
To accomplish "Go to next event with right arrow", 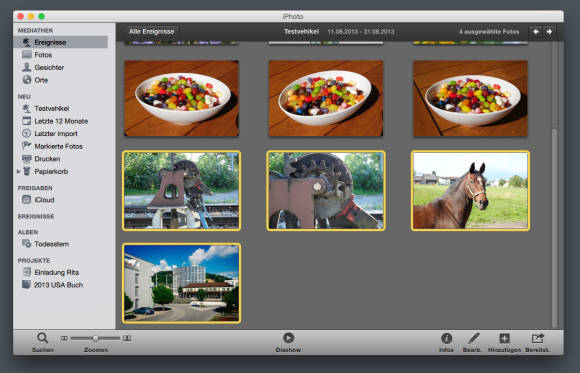I will [x=549, y=32].
